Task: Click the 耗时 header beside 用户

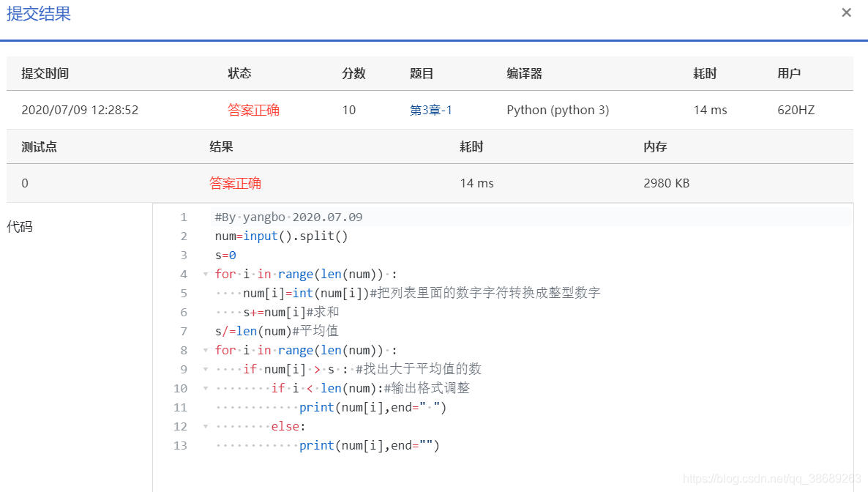Action: [706, 73]
